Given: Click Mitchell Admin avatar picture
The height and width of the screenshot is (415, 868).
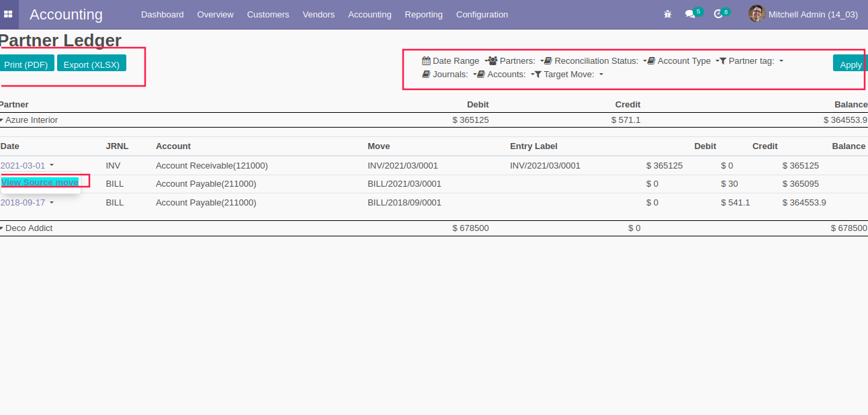Looking at the screenshot, I should (756, 13).
